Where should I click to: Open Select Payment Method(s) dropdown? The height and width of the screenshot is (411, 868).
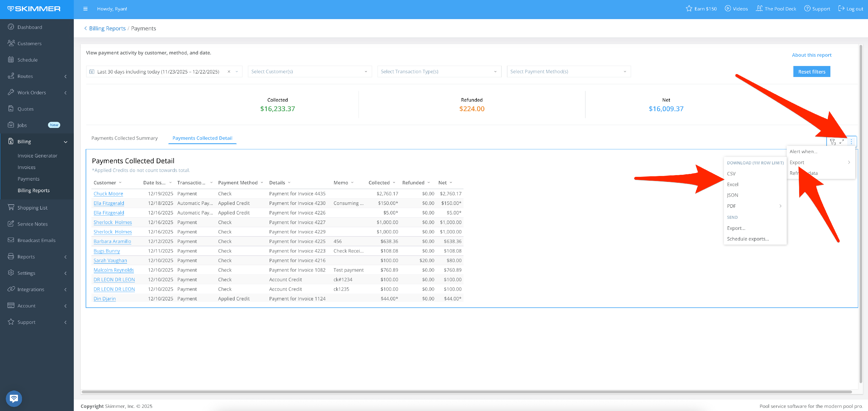(568, 71)
